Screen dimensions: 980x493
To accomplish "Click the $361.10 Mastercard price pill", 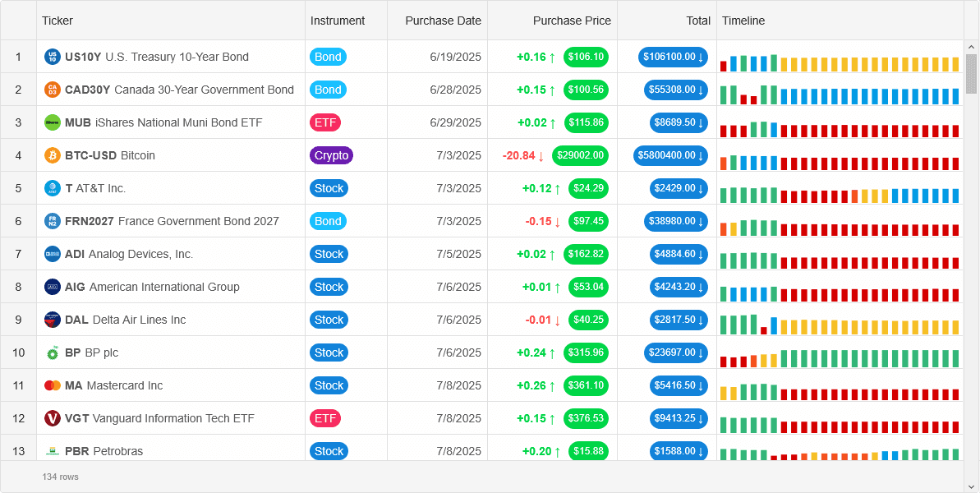I will (x=587, y=385).
